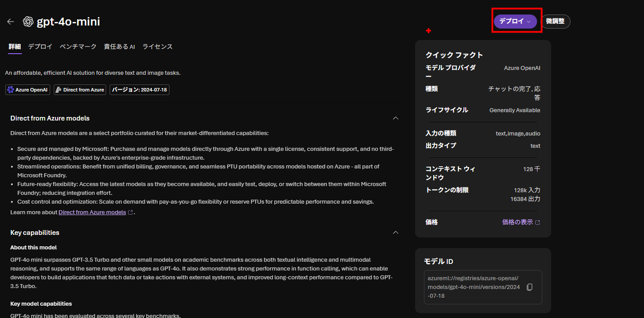
Task: Click the チャットの完了, 応答 type value
Action: tap(514, 93)
